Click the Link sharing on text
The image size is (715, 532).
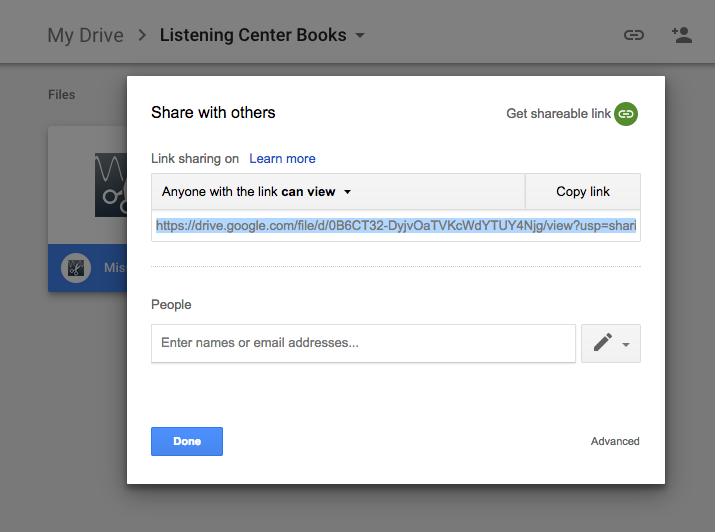pos(195,159)
